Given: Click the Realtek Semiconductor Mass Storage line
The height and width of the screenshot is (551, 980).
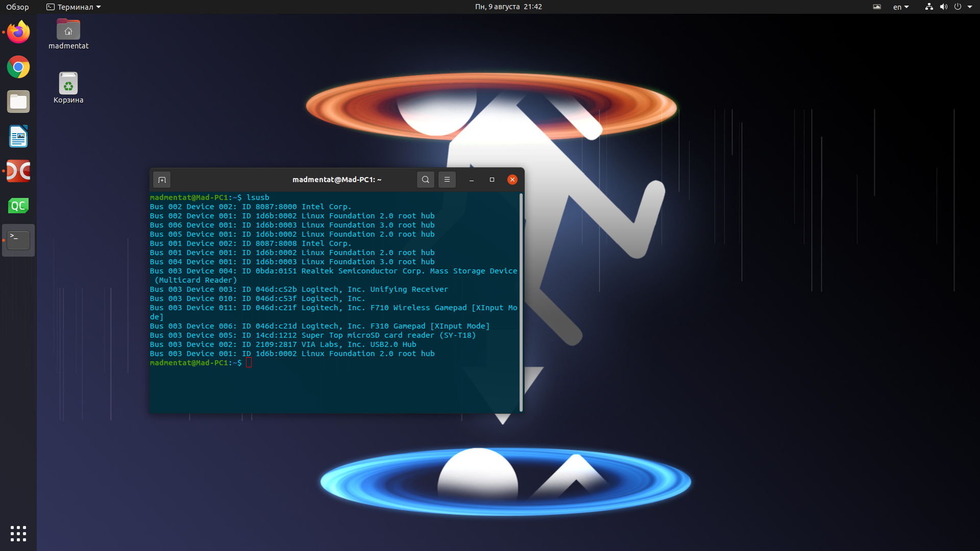Looking at the screenshot, I should [334, 275].
